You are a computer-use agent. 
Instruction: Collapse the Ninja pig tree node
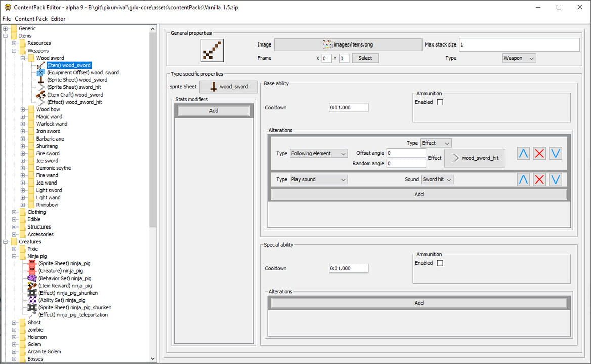point(14,256)
